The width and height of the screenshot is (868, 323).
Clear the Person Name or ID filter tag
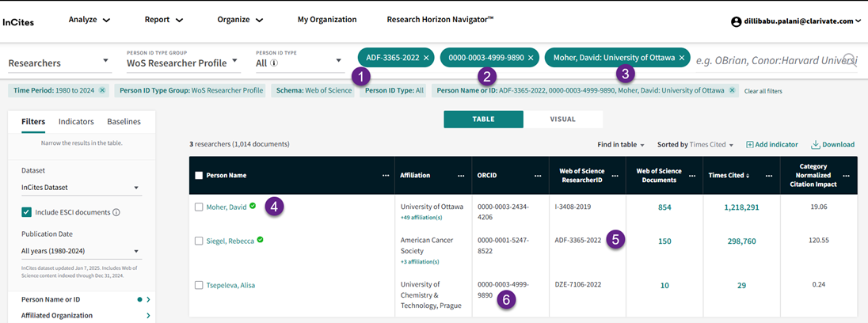coord(732,90)
